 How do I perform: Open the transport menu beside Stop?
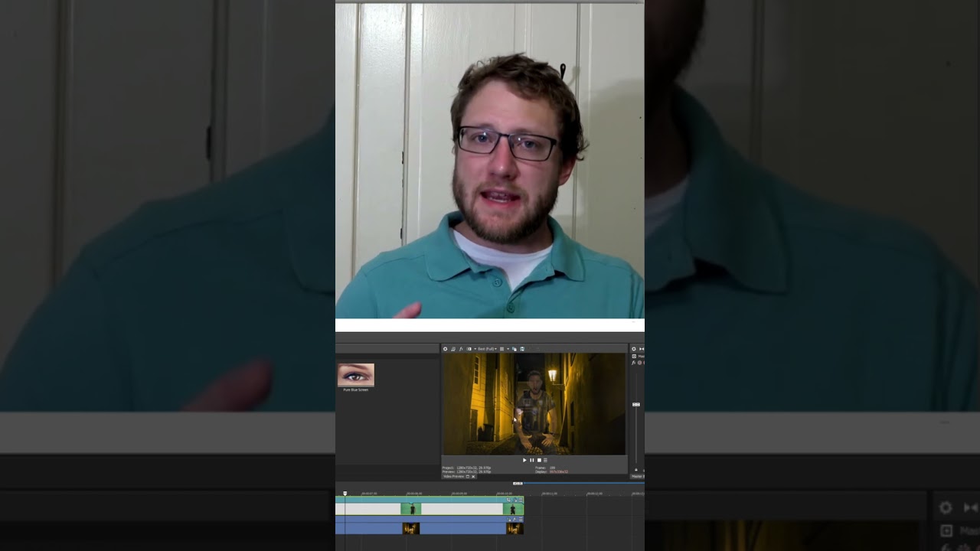point(545,460)
